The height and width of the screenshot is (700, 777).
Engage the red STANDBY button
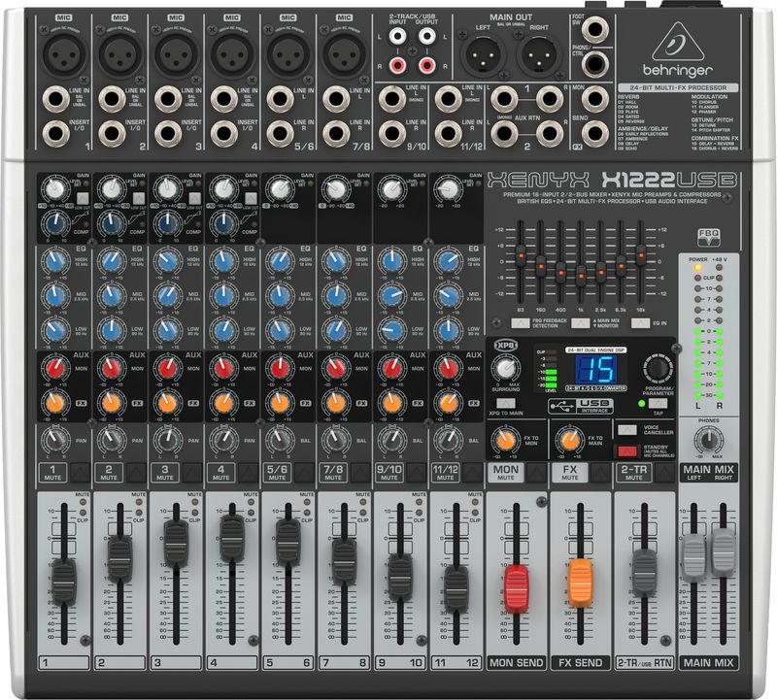coord(626,450)
